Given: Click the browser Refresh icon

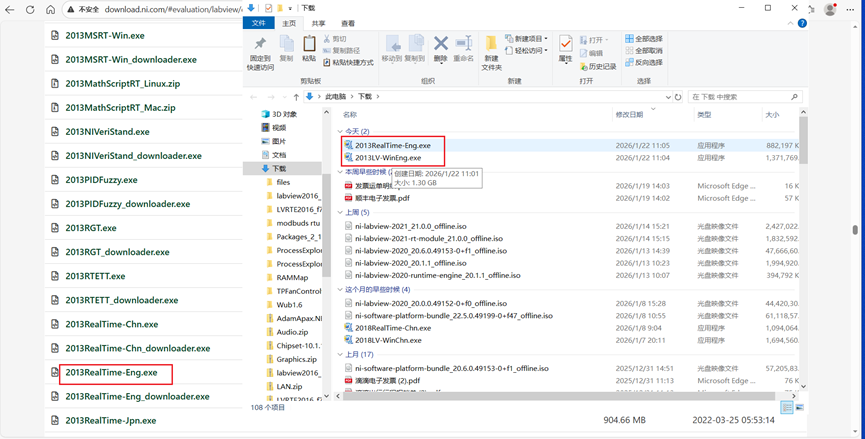Looking at the screenshot, I should pyautogui.click(x=30, y=9).
